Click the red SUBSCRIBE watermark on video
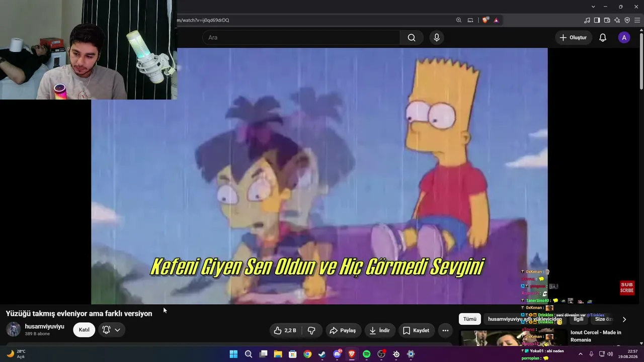 coord(627,288)
